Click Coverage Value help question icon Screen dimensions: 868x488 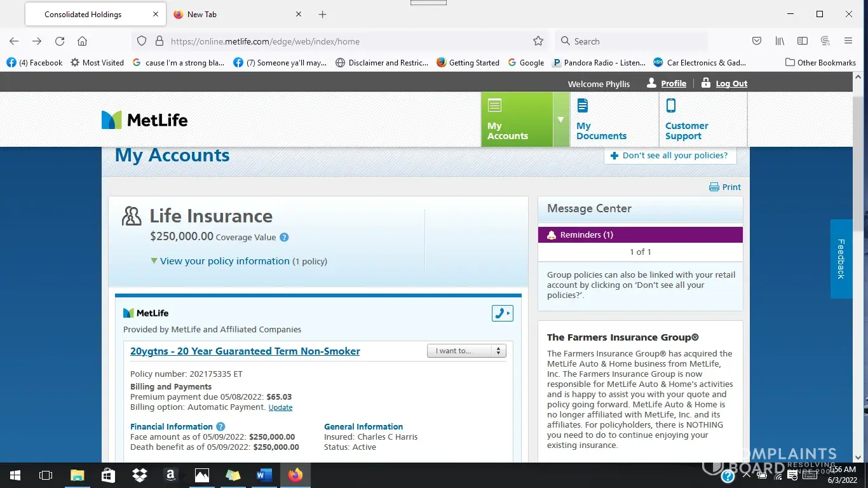coord(284,238)
